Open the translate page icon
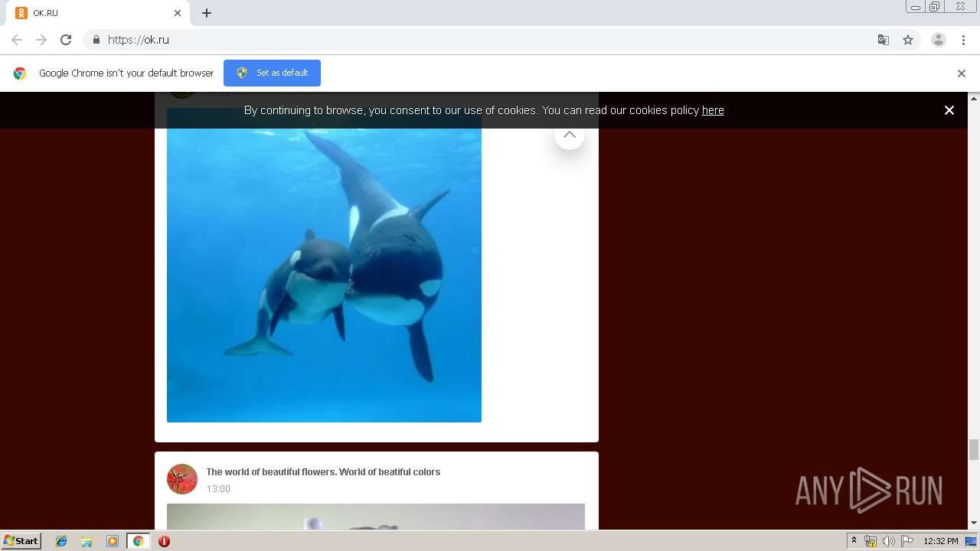 tap(884, 40)
